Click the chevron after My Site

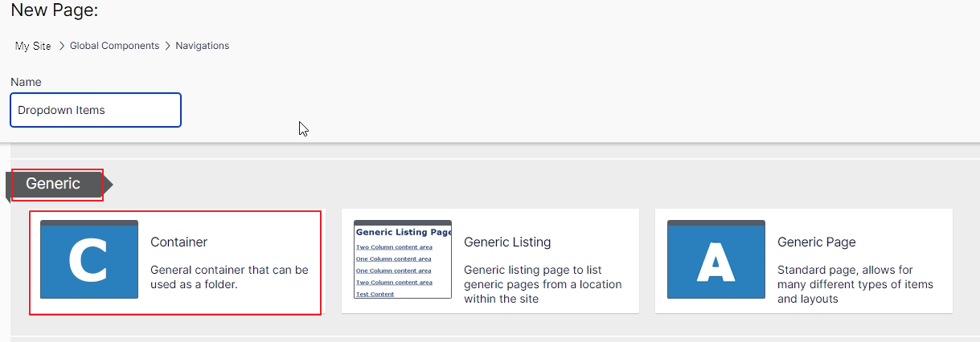click(61, 46)
